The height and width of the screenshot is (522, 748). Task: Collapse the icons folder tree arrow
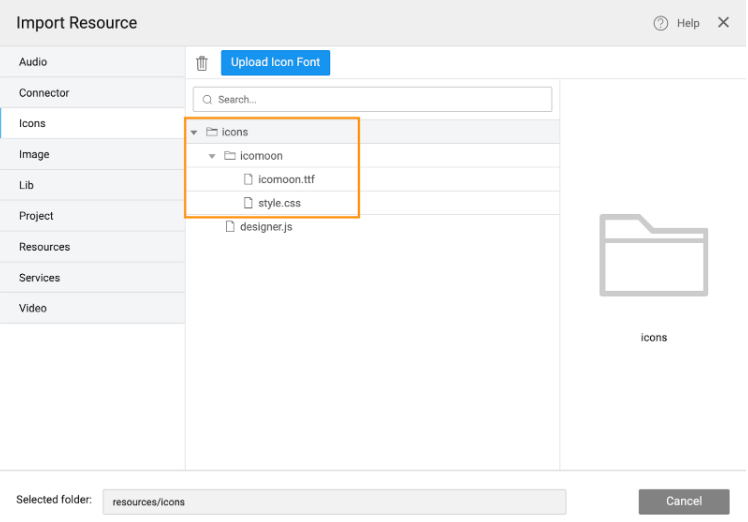[x=194, y=132]
